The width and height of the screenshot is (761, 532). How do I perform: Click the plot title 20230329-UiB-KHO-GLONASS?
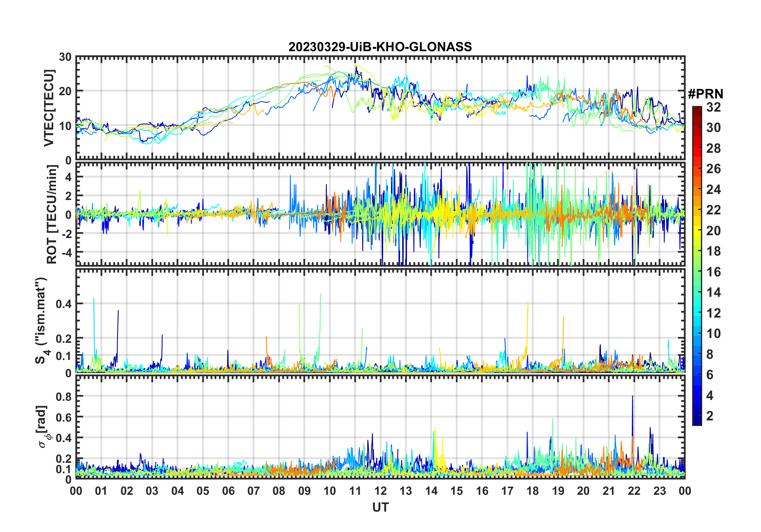point(380,47)
